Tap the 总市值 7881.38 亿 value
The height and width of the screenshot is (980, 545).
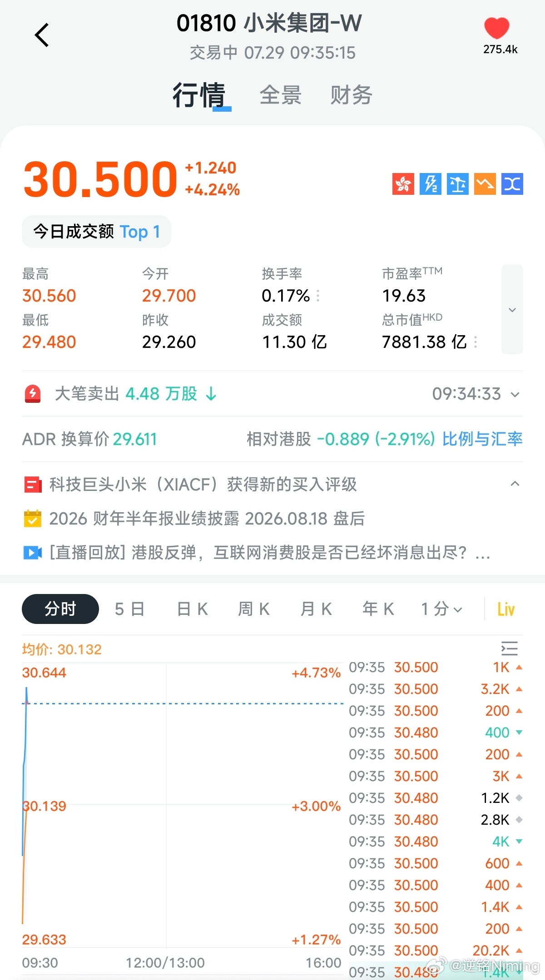(x=424, y=342)
